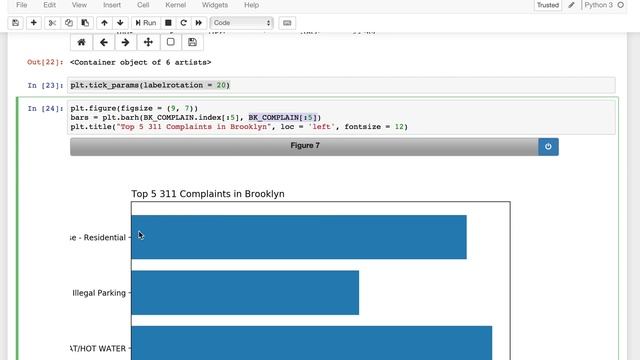Click the pencil edit mode indicator
Screen dimensions: 640x360
(571, 5)
